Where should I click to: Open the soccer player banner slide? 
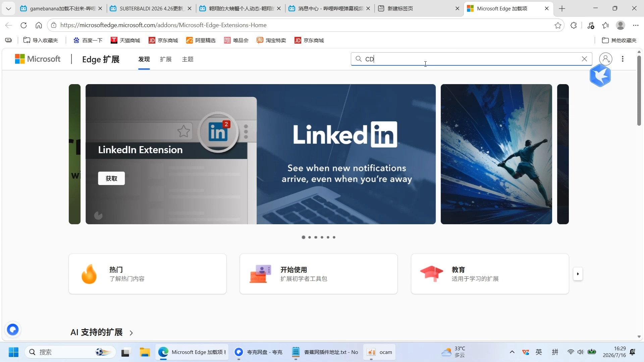496,154
